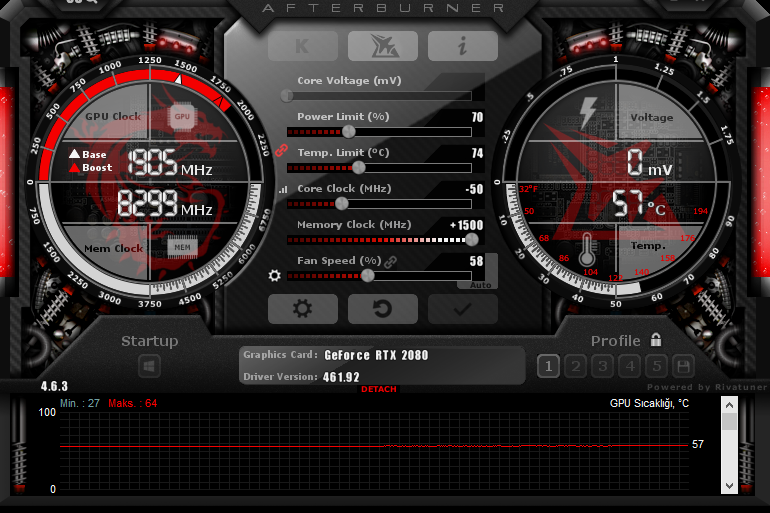This screenshot has width=770, height=513.
Task: Click the DETACH link
Action: [379, 389]
